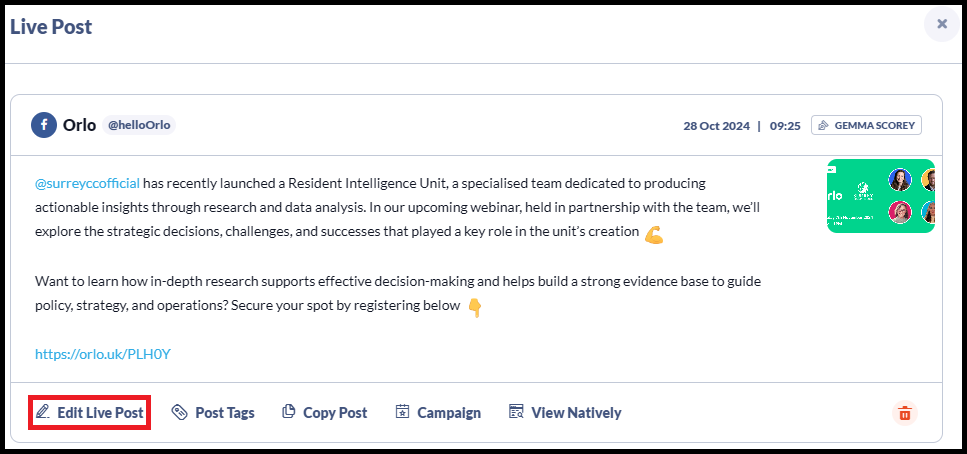Click the Edit Live Post pencil icon

(43, 412)
